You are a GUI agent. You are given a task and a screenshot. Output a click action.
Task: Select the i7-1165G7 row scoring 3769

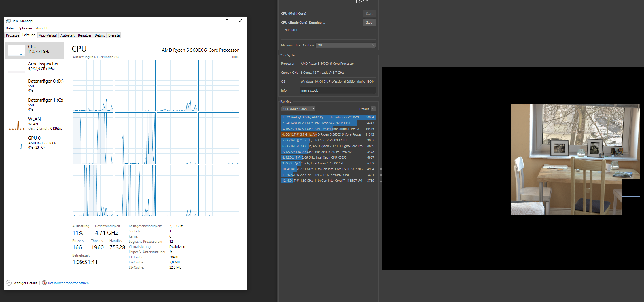click(328, 181)
